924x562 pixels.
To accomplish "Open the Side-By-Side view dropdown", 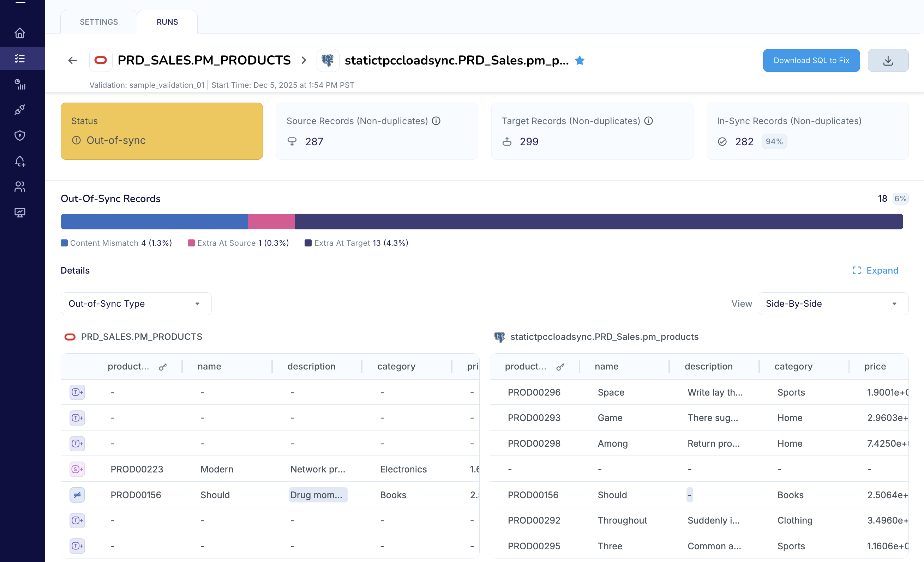I will pos(833,304).
